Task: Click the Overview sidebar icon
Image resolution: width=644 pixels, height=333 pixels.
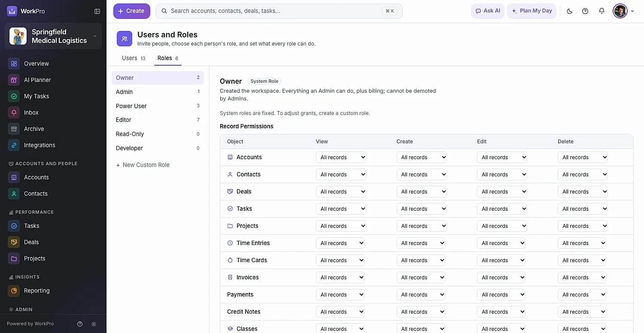Action: click(x=14, y=64)
